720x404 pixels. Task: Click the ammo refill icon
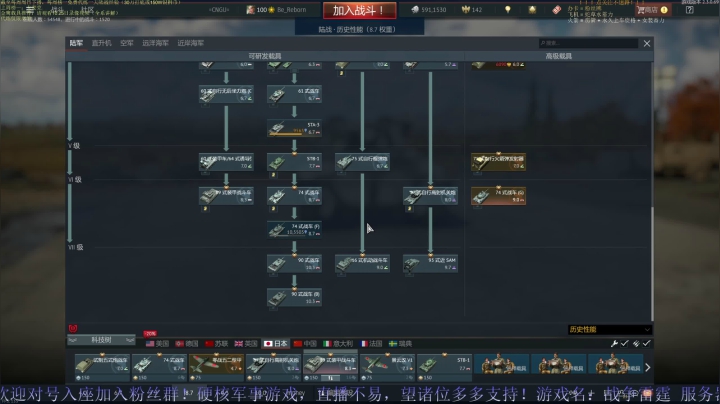(x=636, y=343)
